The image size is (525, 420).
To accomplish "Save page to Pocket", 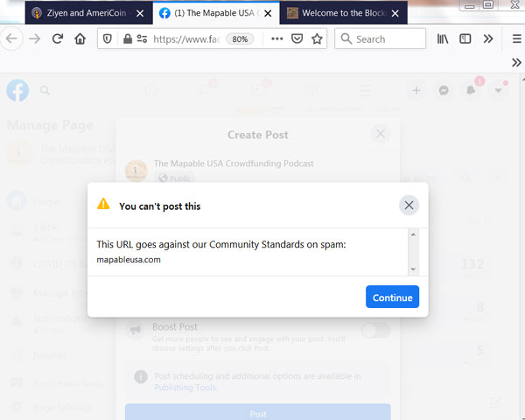I will tap(297, 39).
